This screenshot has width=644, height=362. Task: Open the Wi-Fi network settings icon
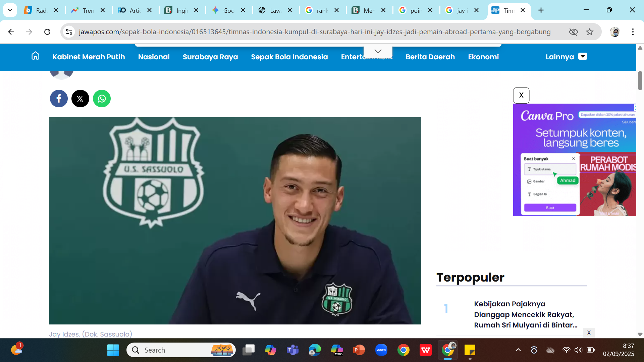click(x=566, y=350)
